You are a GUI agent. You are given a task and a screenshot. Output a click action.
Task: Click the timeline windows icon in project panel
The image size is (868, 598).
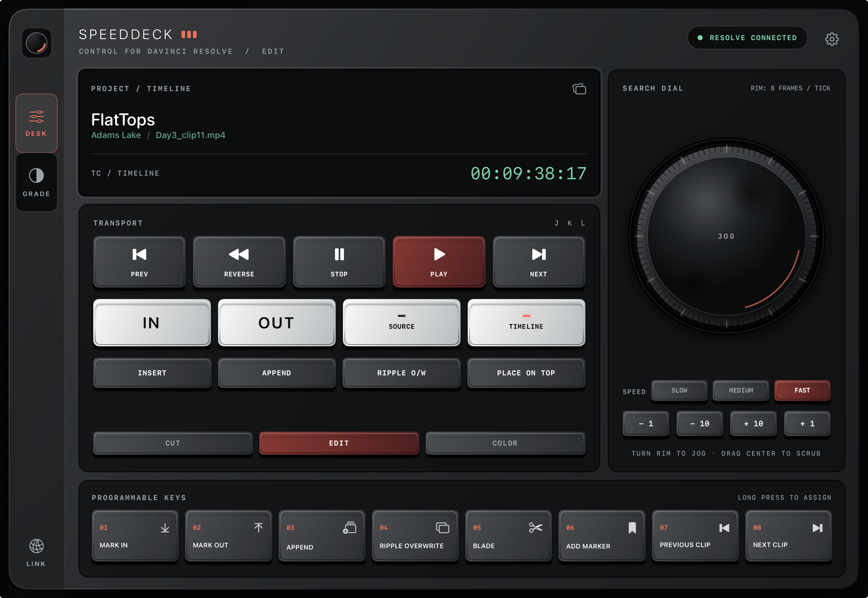pyautogui.click(x=579, y=89)
